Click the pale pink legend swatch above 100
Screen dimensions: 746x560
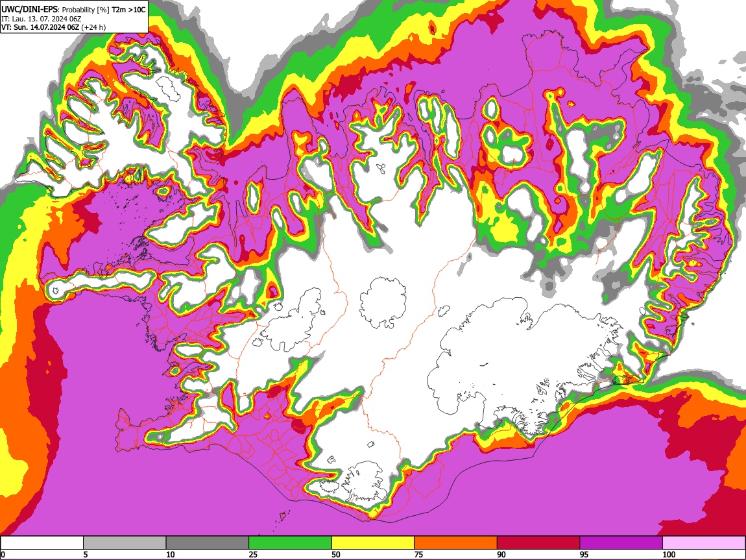point(704,543)
